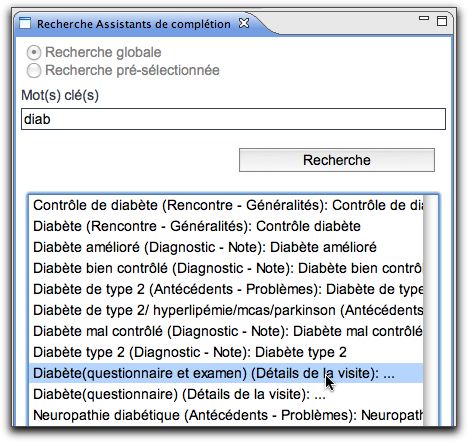Choose Diabète(questionnaire) (Détails de la visite) entry
The width and height of the screenshot is (468, 442).
click(x=226, y=394)
